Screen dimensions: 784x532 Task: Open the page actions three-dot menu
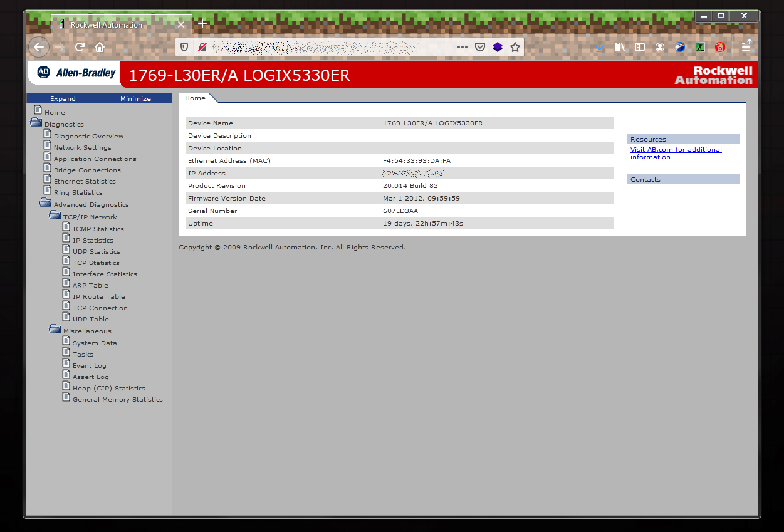tap(462, 47)
